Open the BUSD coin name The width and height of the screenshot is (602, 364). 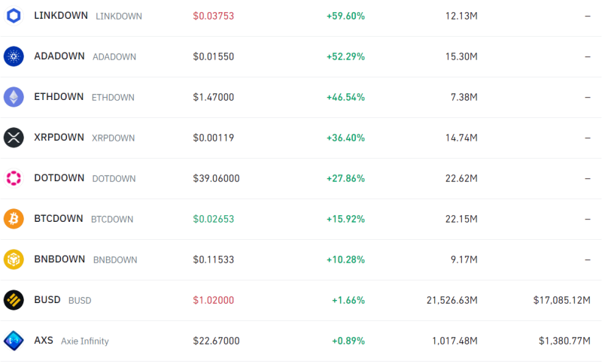tap(47, 300)
